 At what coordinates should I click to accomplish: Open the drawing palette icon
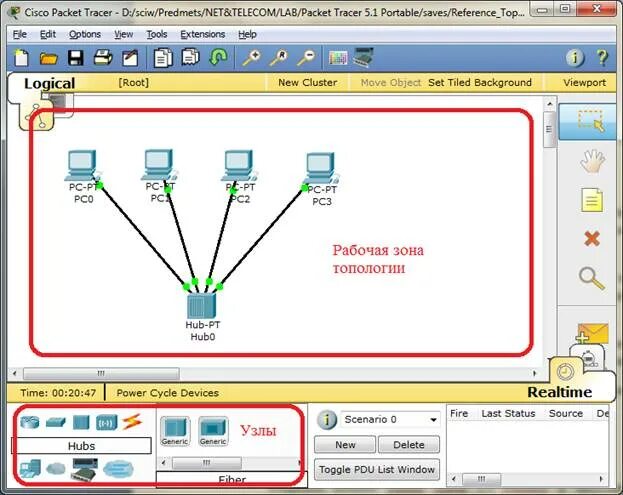pyautogui.click(x=338, y=58)
